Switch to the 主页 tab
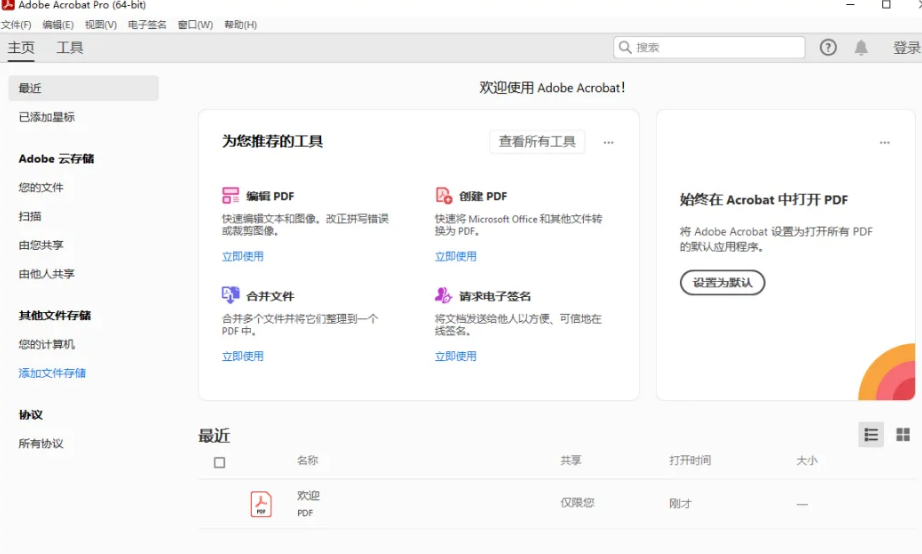 pos(21,48)
